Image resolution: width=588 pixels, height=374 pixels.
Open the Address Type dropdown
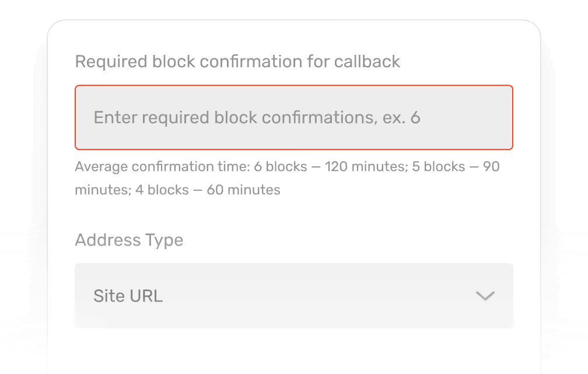293,296
